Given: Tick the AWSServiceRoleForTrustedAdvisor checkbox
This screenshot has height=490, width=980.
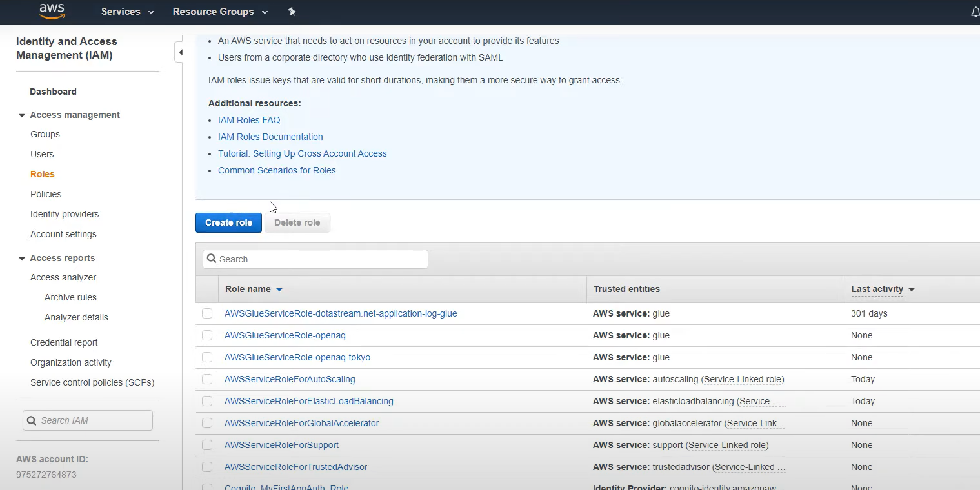Looking at the screenshot, I should click(x=207, y=467).
